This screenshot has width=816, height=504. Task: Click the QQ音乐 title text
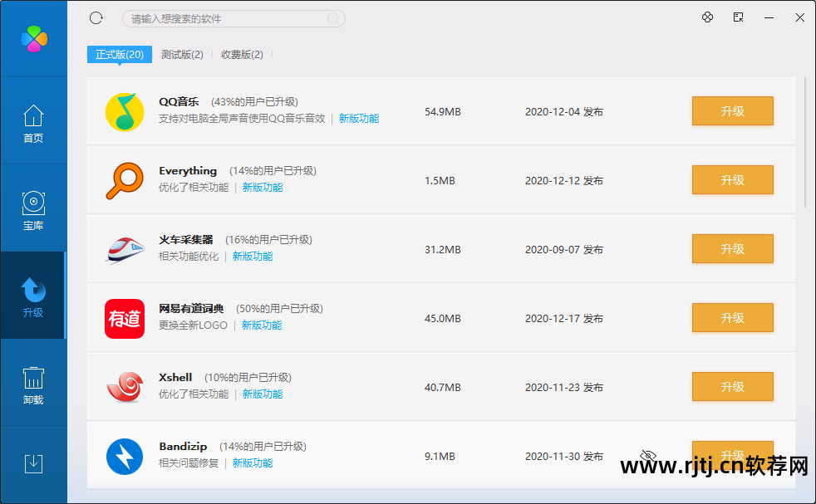(179, 101)
